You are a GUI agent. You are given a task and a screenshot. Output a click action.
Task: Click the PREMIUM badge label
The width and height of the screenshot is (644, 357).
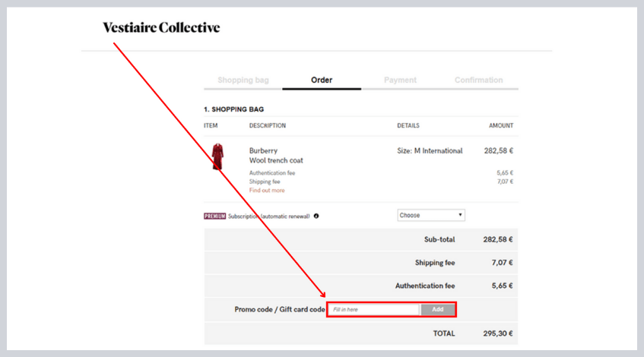tap(215, 216)
